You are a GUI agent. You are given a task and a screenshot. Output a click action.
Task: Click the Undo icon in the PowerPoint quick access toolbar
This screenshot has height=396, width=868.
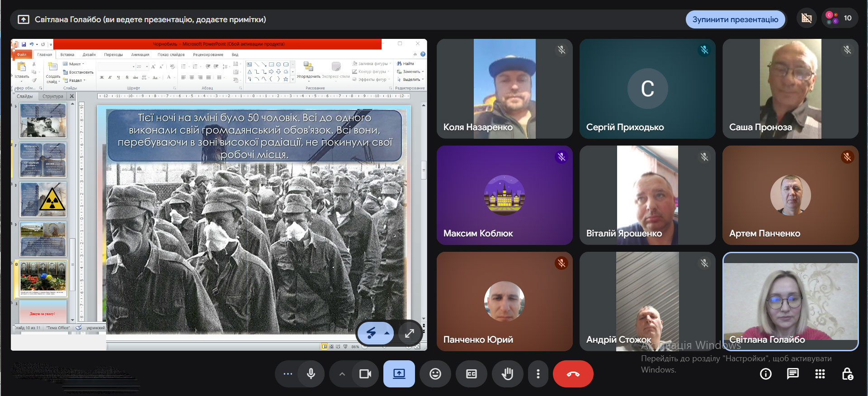[32, 44]
